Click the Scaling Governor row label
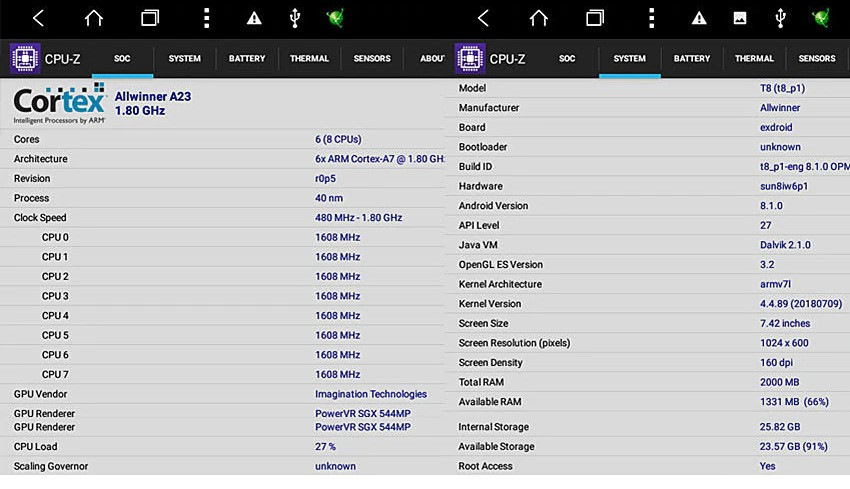The image size is (850, 489). 51,466
